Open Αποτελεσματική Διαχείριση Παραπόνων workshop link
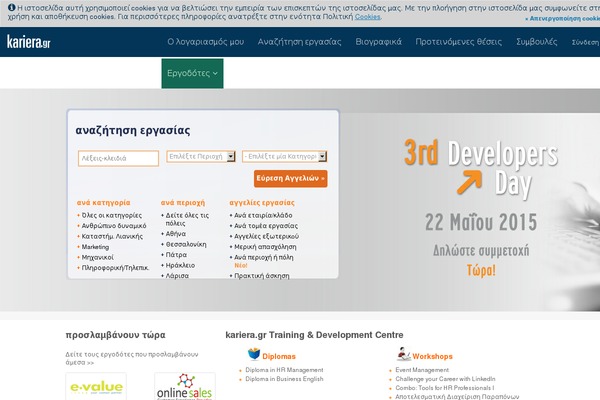 (x=457, y=397)
